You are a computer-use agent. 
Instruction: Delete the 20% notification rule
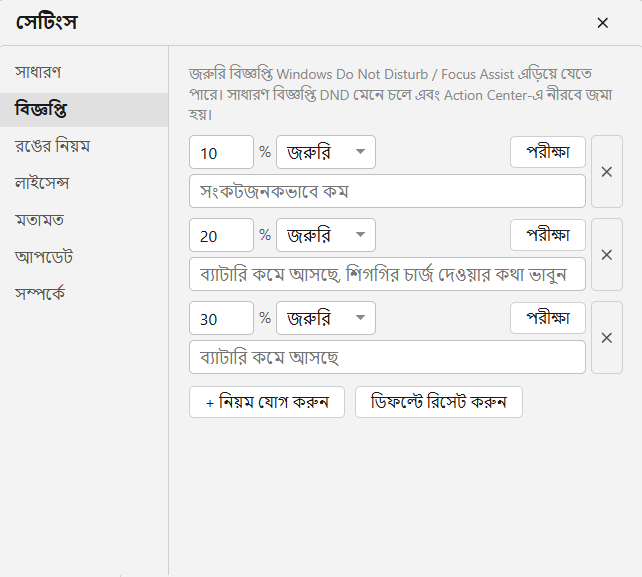click(x=607, y=255)
